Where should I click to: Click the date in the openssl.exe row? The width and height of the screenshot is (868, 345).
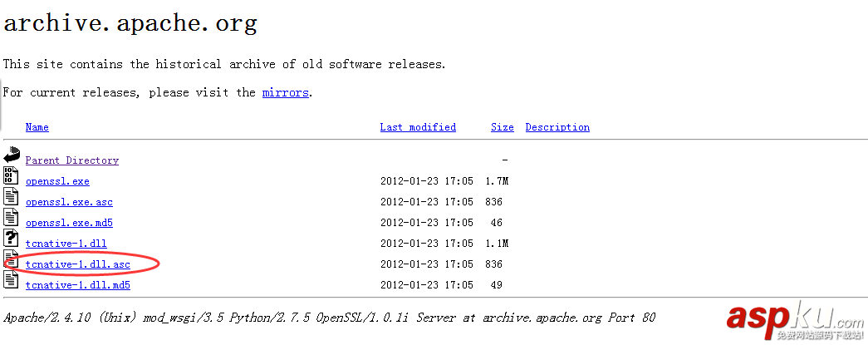427,181
